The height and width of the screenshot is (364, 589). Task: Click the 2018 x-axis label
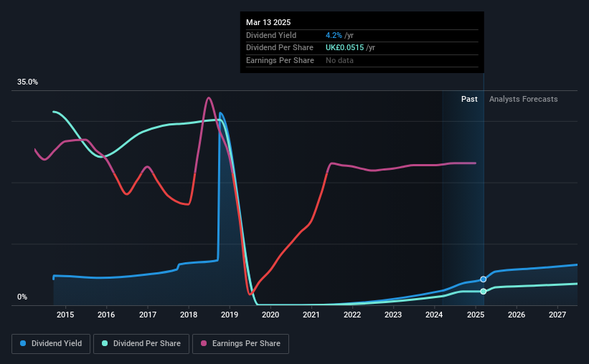189,315
